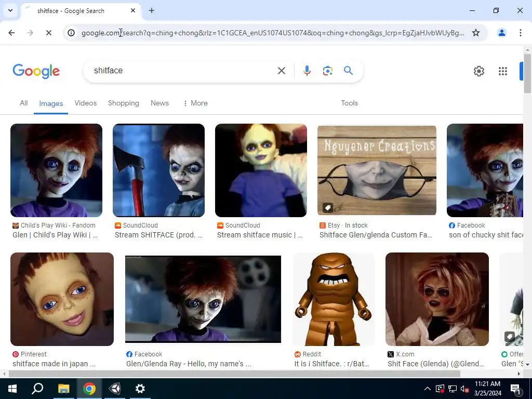Open the notification center icon
The image size is (532, 399).
(x=516, y=389)
